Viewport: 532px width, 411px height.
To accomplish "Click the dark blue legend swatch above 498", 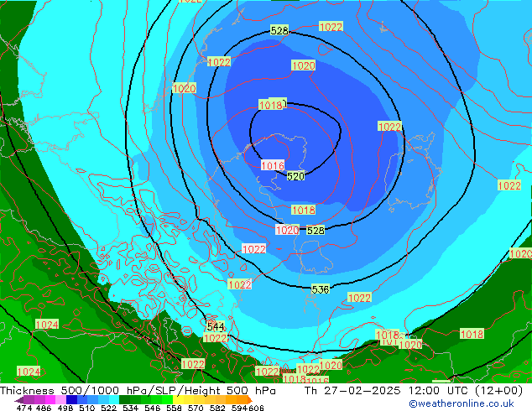I will 71,399.
